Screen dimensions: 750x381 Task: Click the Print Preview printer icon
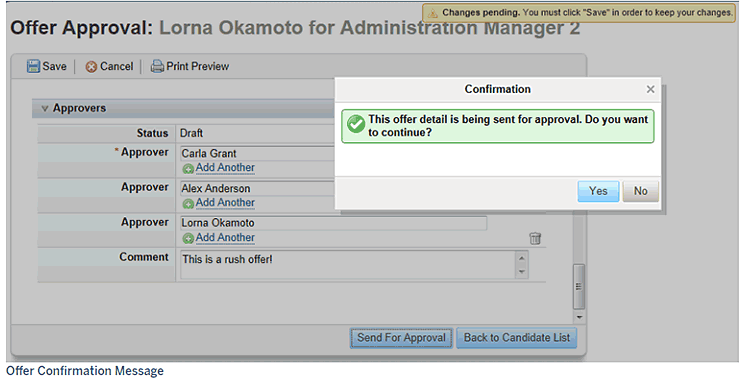[157, 66]
